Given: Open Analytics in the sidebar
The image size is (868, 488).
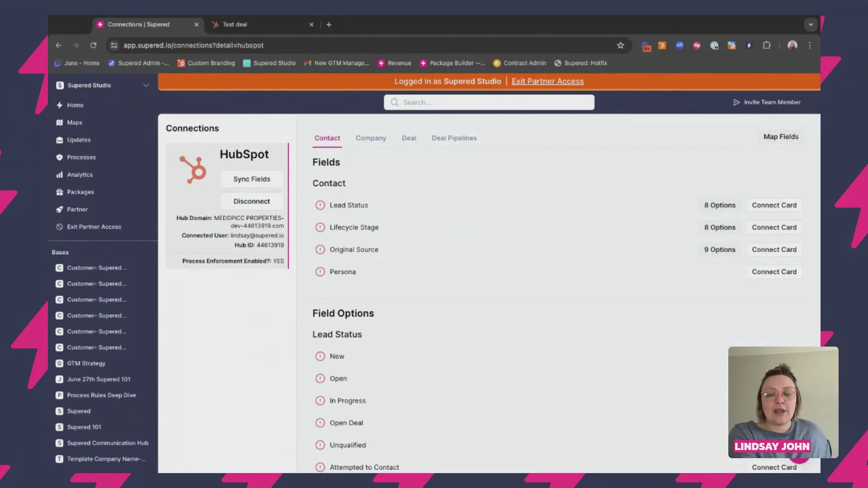Looking at the screenshot, I should click(x=74, y=175).
